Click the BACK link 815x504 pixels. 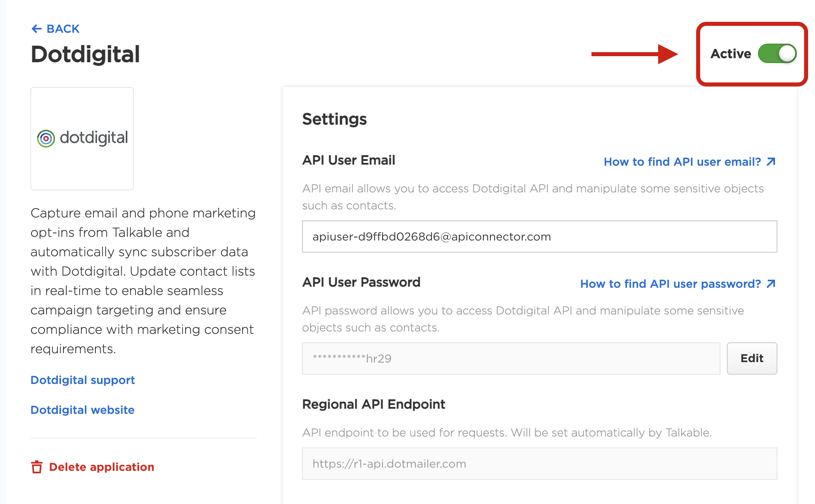click(x=55, y=29)
